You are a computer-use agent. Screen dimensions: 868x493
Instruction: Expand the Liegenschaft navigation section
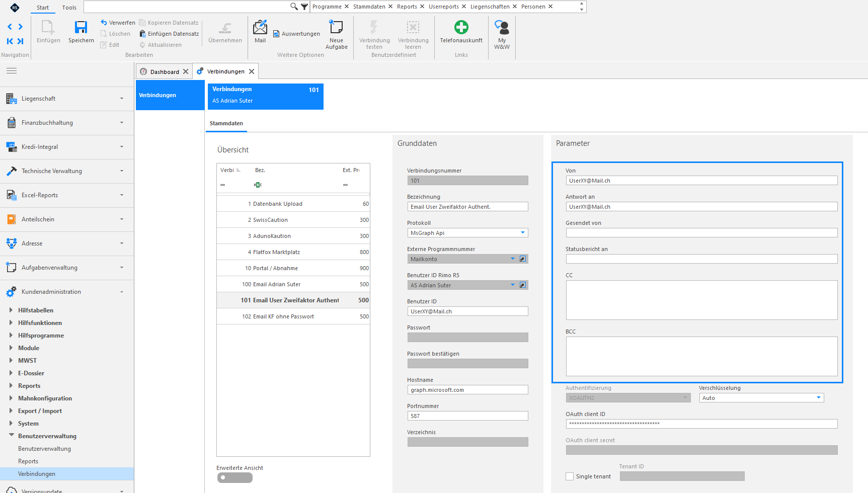click(67, 99)
